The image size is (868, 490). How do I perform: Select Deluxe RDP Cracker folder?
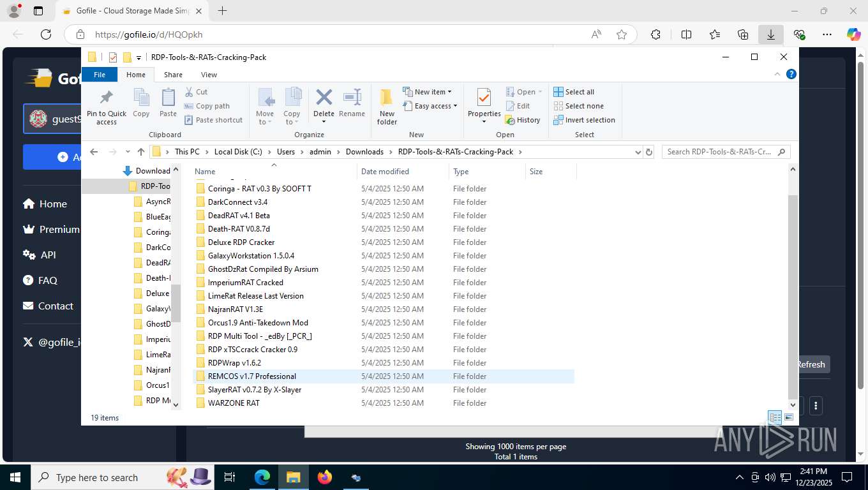383,242
